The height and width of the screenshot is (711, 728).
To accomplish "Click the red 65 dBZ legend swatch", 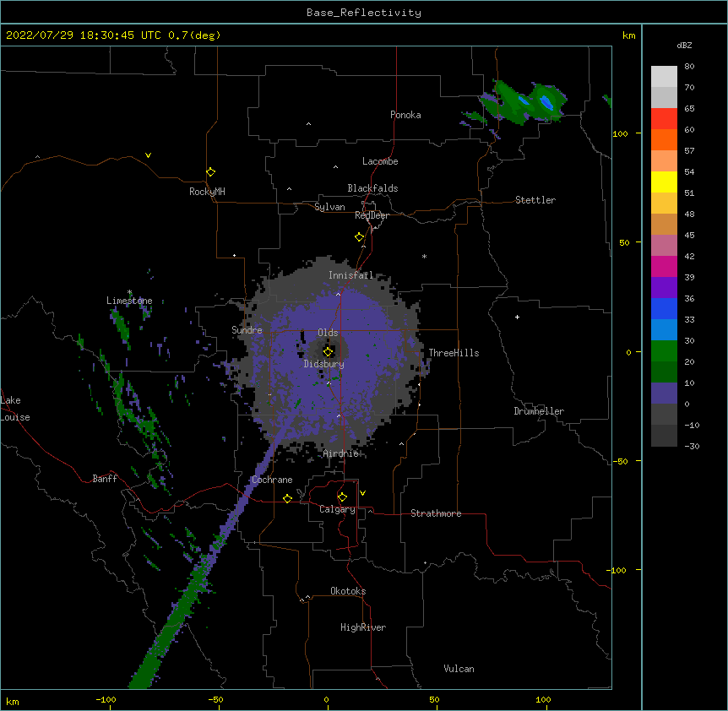I will pyautogui.click(x=664, y=119).
